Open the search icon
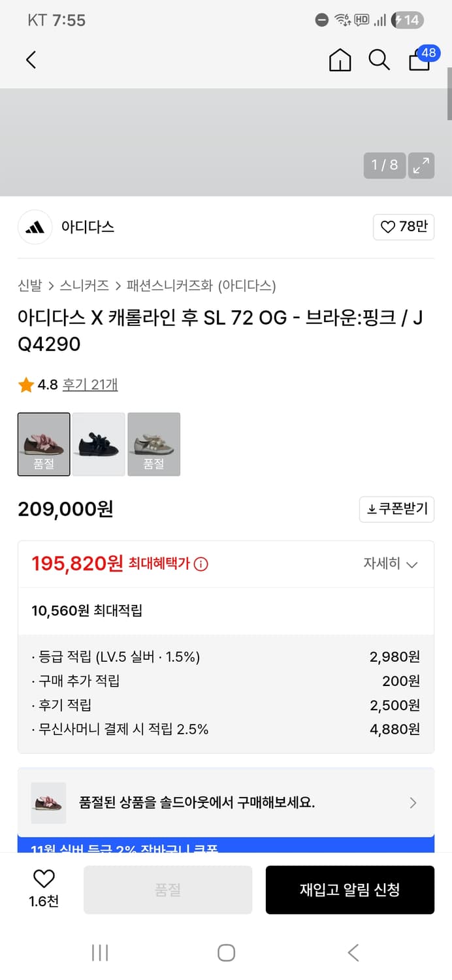 click(379, 59)
